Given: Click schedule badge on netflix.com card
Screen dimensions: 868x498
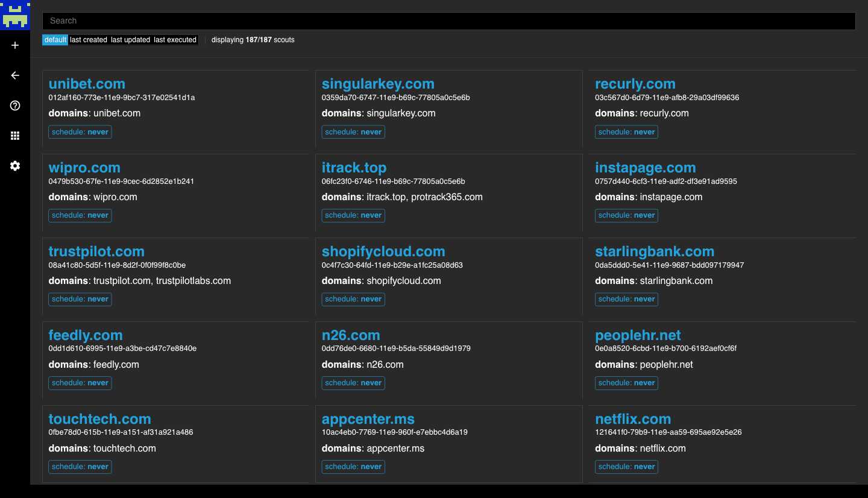Looking at the screenshot, I should point(626,467).
